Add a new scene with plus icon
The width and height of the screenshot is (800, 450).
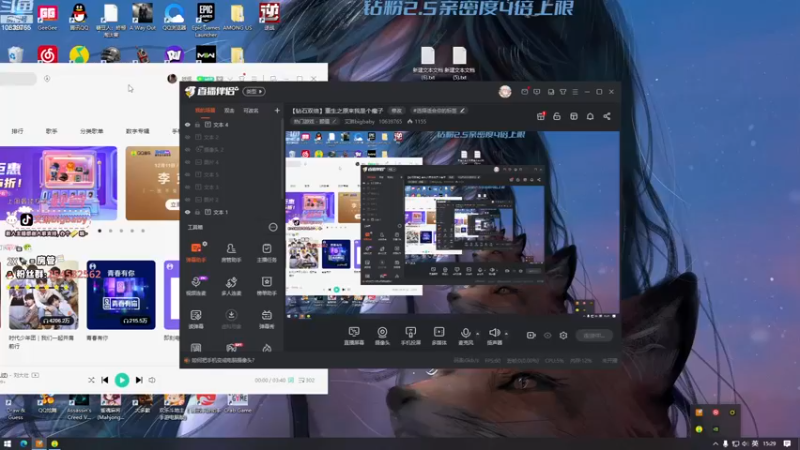277,110
